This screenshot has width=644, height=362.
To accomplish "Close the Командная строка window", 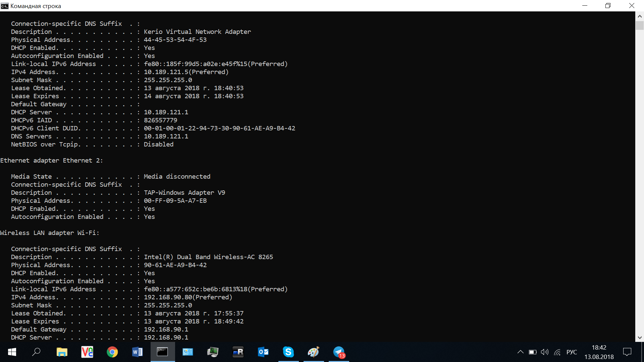I will tap(632, 6).
